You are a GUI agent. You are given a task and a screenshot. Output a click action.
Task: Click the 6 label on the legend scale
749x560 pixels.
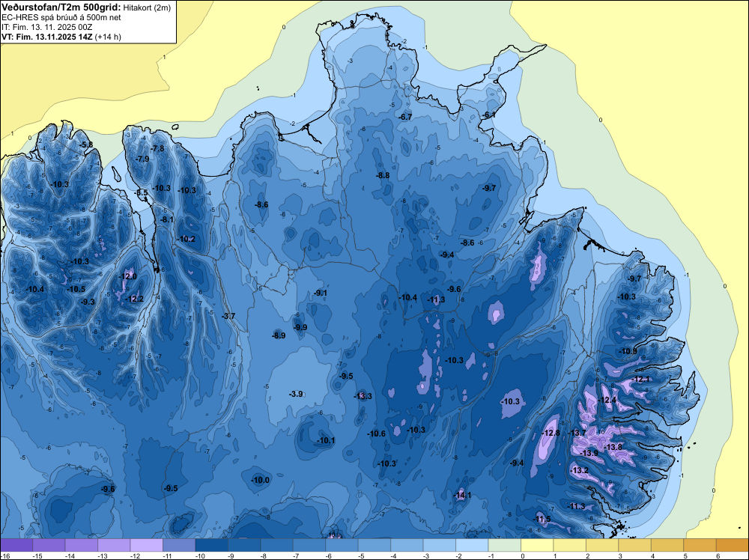tap(718, 556)
